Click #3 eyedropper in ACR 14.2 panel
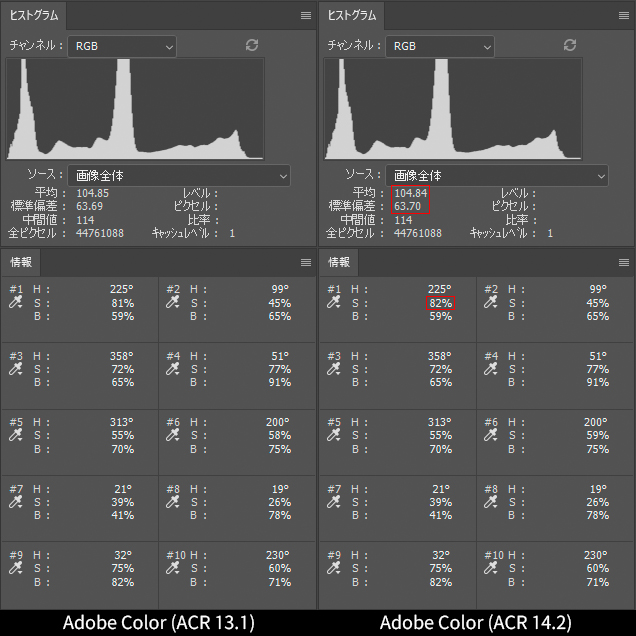 (x=333, y=369)
